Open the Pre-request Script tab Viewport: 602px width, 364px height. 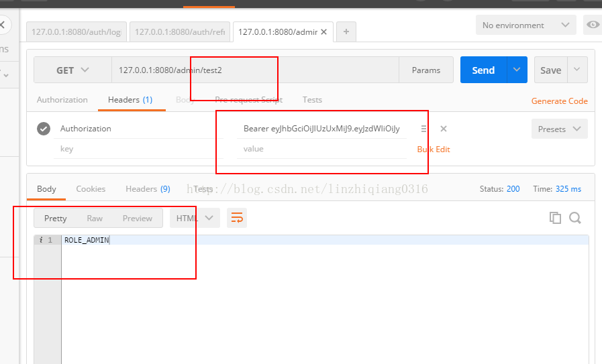tap(249, 100)
